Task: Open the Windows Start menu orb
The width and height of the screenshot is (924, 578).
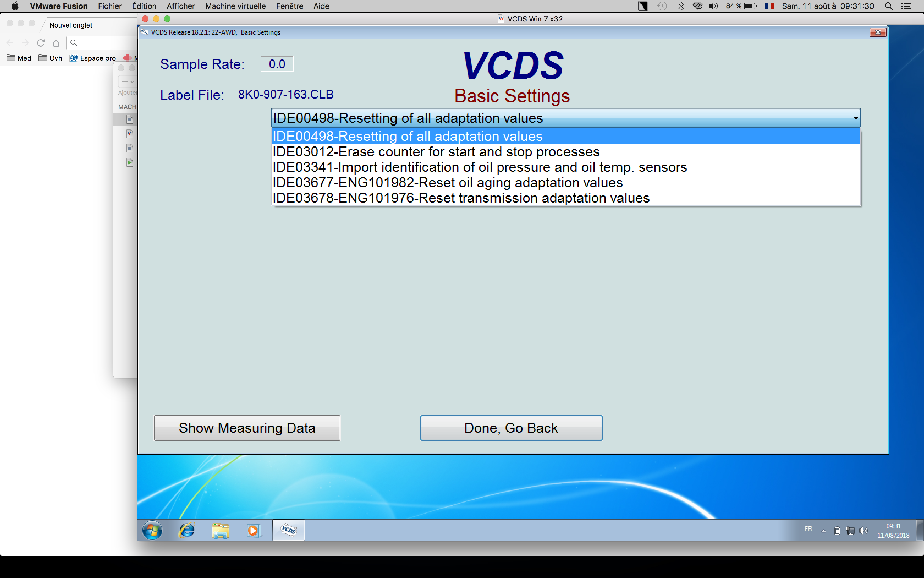Action: click(152, 530)
